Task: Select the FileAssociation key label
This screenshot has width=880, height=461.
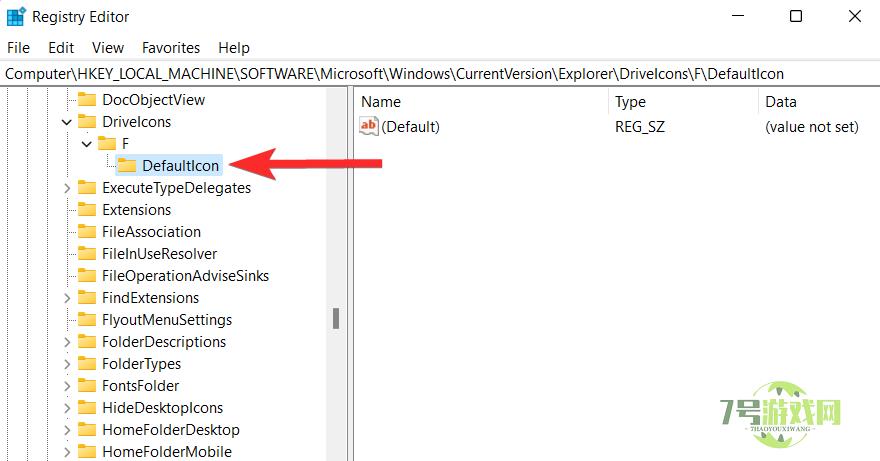Action: point(152,232)
